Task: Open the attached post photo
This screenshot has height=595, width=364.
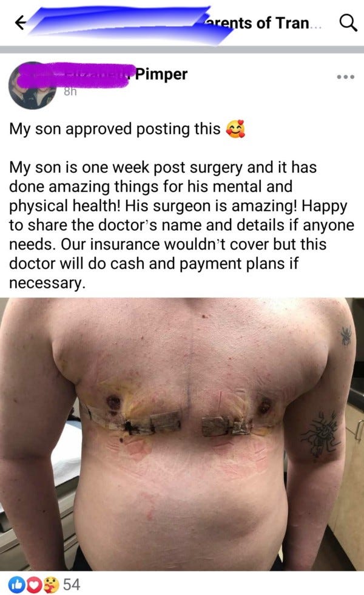Action: click(x=182, y=434)
